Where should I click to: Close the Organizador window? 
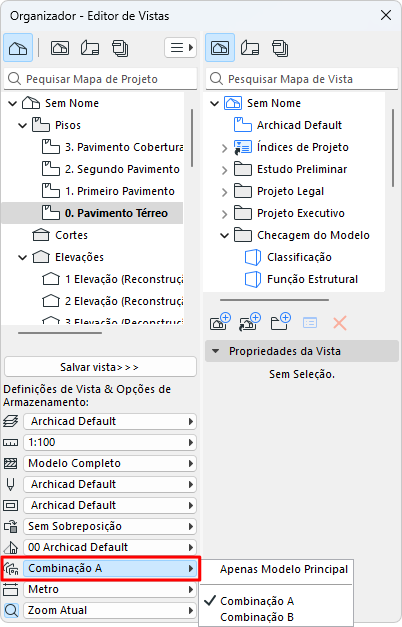pyautogui.click(x=386, y=15)
